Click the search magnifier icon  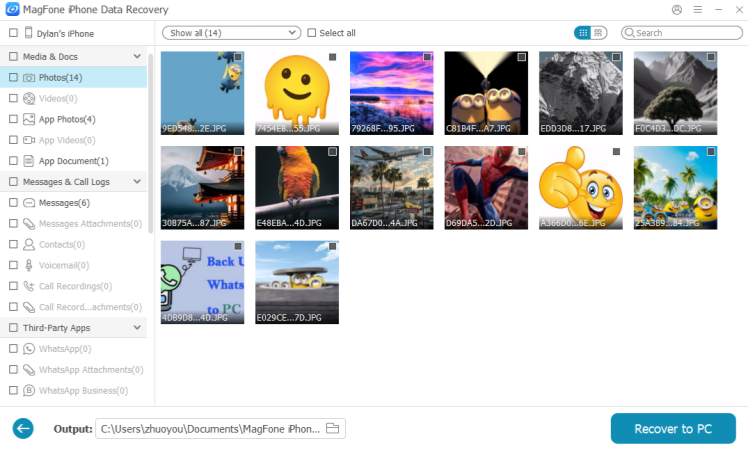pos(630,32)
